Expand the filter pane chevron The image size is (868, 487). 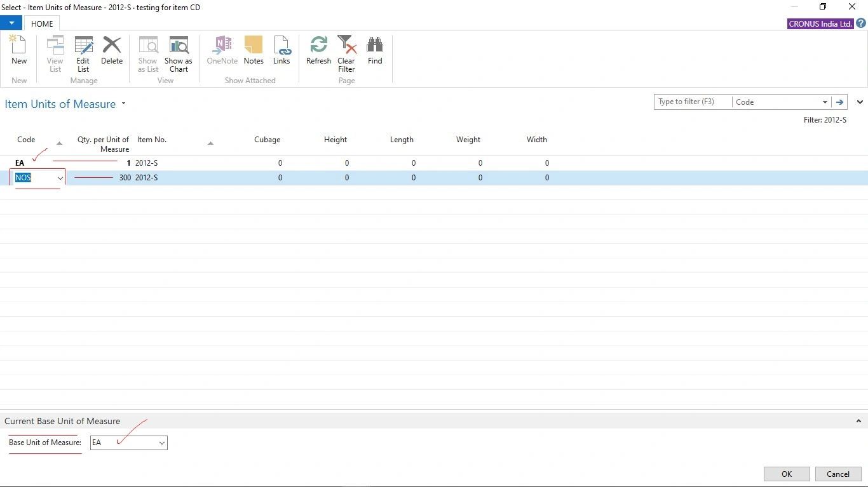click(x=860, y=102)
